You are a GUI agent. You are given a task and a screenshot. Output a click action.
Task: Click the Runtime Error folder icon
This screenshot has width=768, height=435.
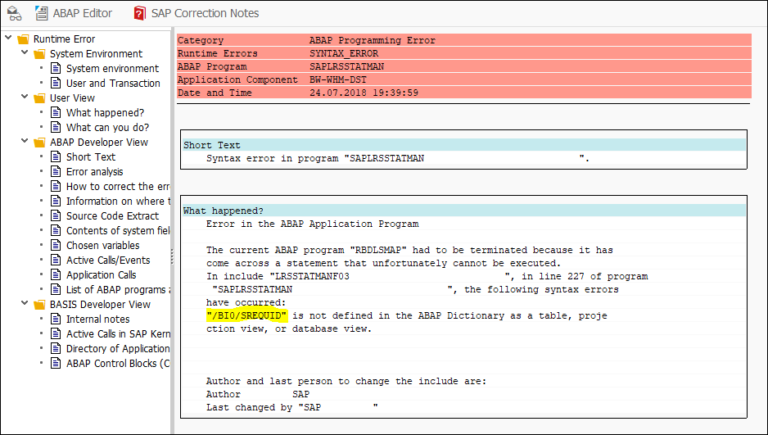point(23,39)
